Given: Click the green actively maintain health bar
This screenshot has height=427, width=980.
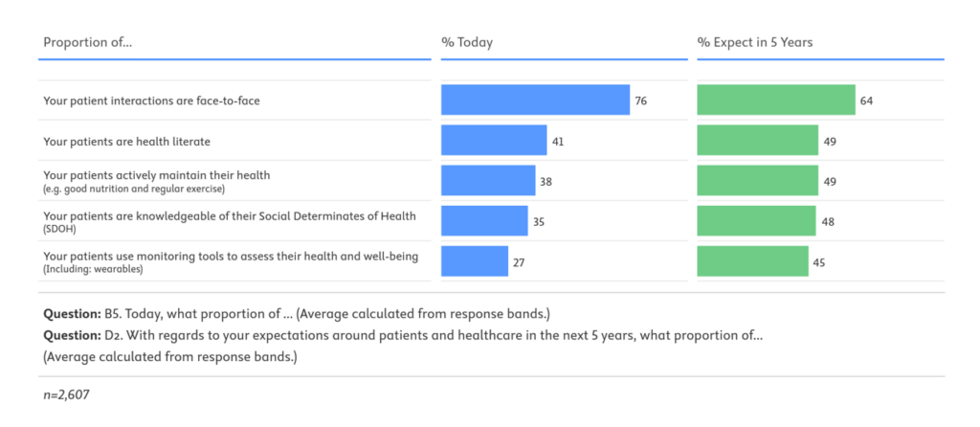Looking at the screenshot, I should 758,180.
